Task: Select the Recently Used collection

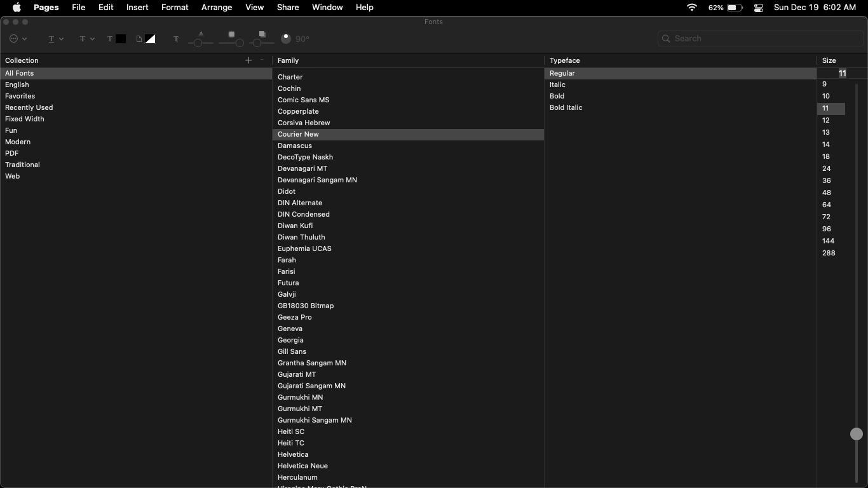Action: [x=136, y=107]
